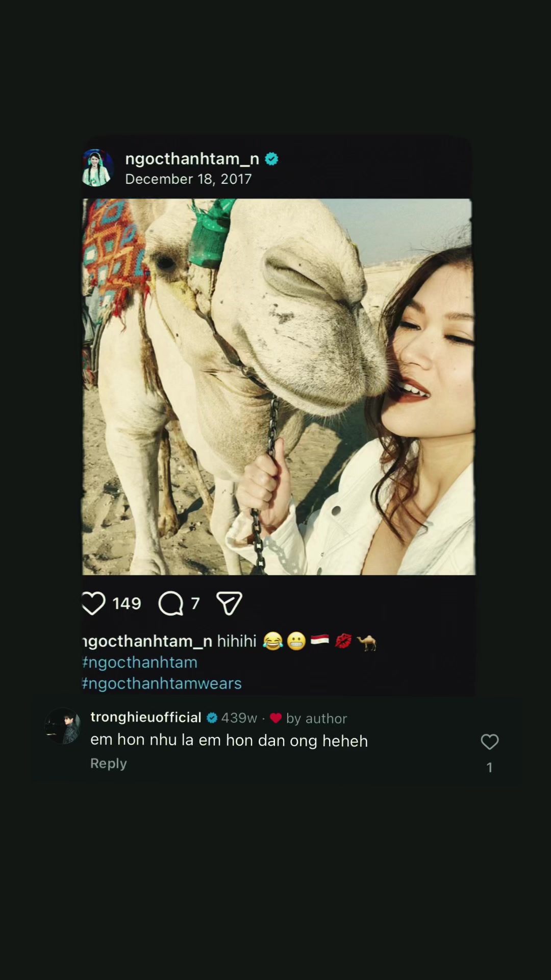Screen dimensions: 551x980
Task: Click the red heart liked by author
Action: 275,718
